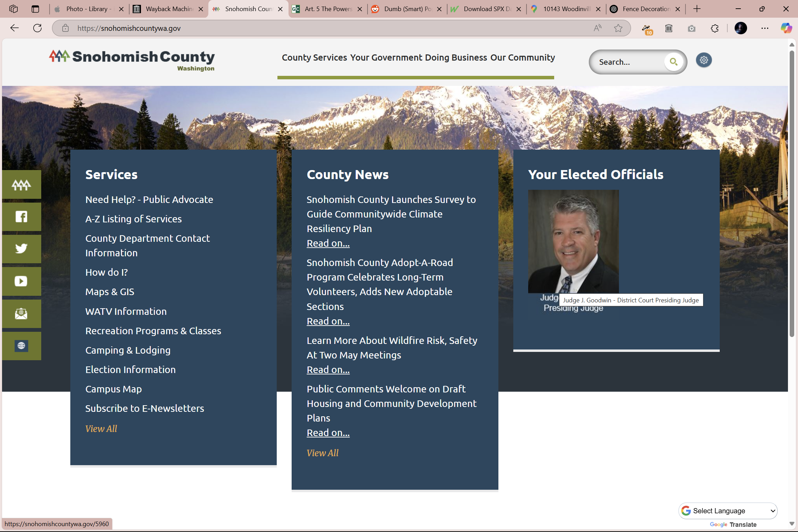
Task: Open the Extensions puzzle icon
Action: [x=715, y=28]
